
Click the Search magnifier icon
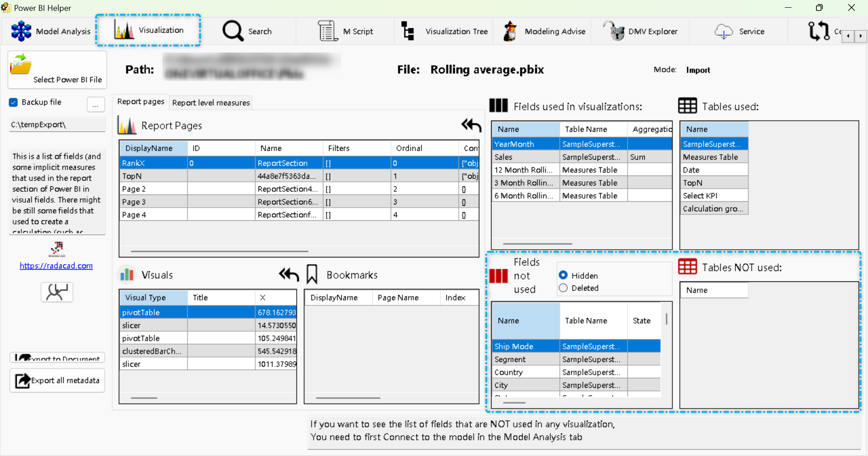click(233, 31)
